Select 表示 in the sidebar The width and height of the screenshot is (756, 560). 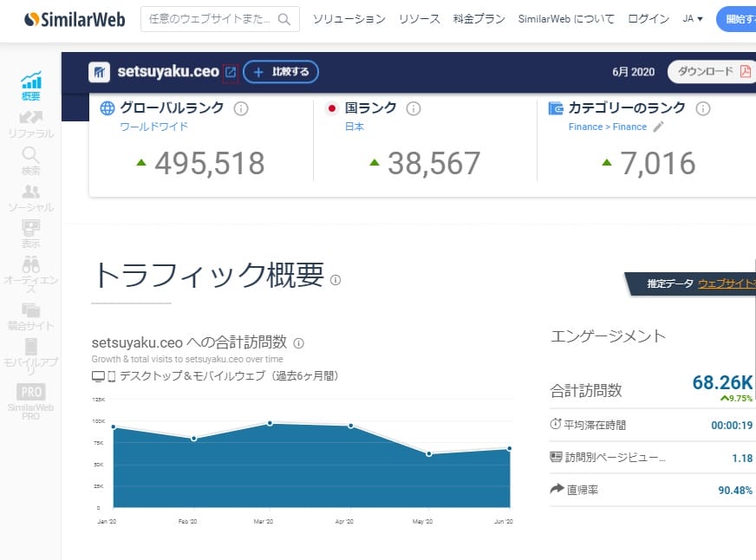(x=31, y=234)
